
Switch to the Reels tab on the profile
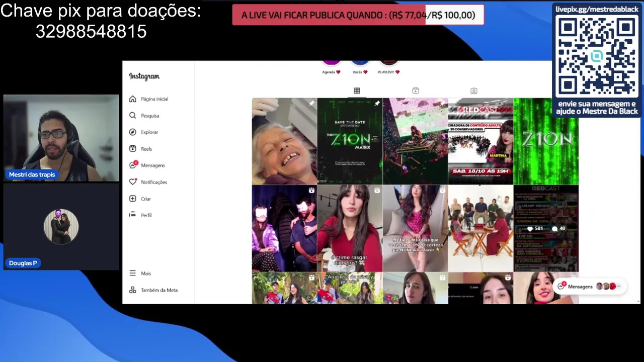coord(416,90)
